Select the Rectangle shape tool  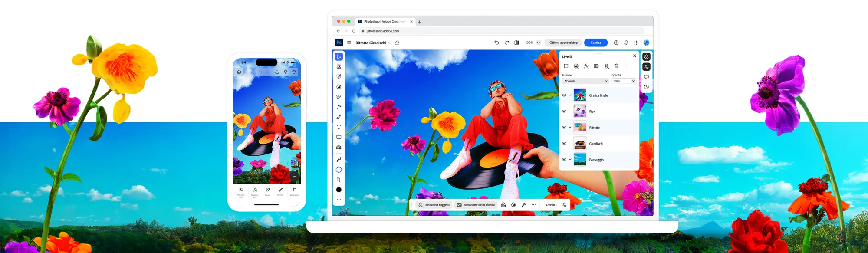(339, 137)
